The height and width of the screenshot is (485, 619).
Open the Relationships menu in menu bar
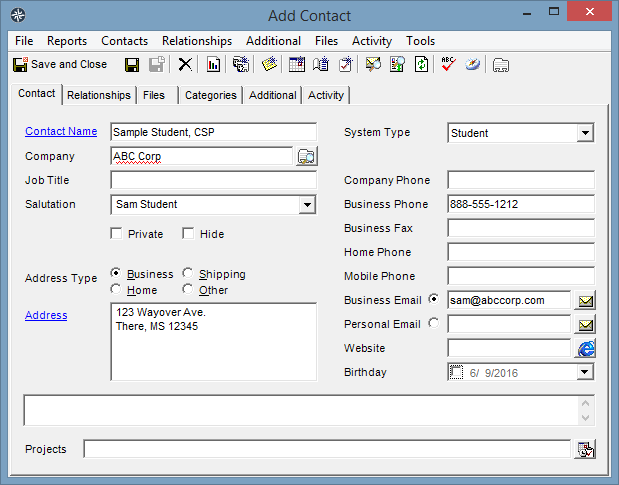coord(197,41)
